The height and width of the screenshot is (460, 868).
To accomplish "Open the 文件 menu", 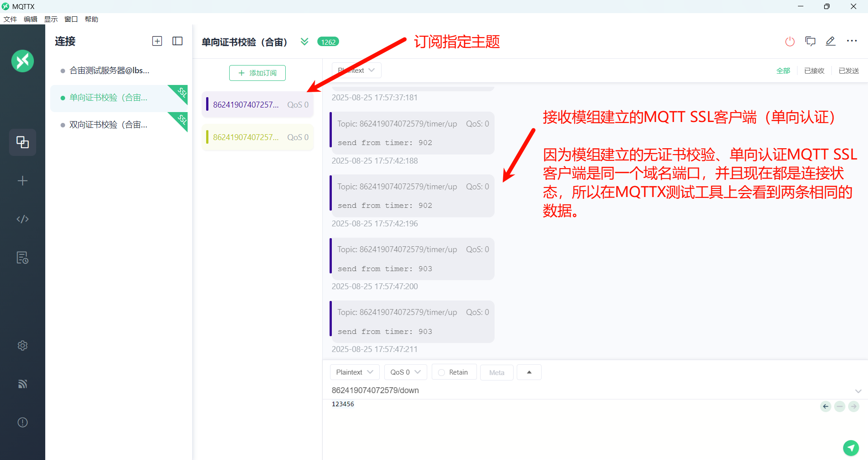I will click(x=10, y=19).
